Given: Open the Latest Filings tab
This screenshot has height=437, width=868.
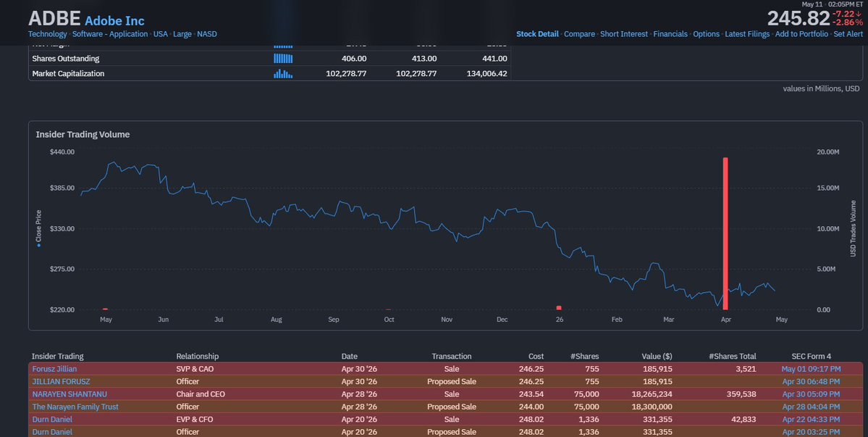Looking at the screenshot, I should [747, 34].
